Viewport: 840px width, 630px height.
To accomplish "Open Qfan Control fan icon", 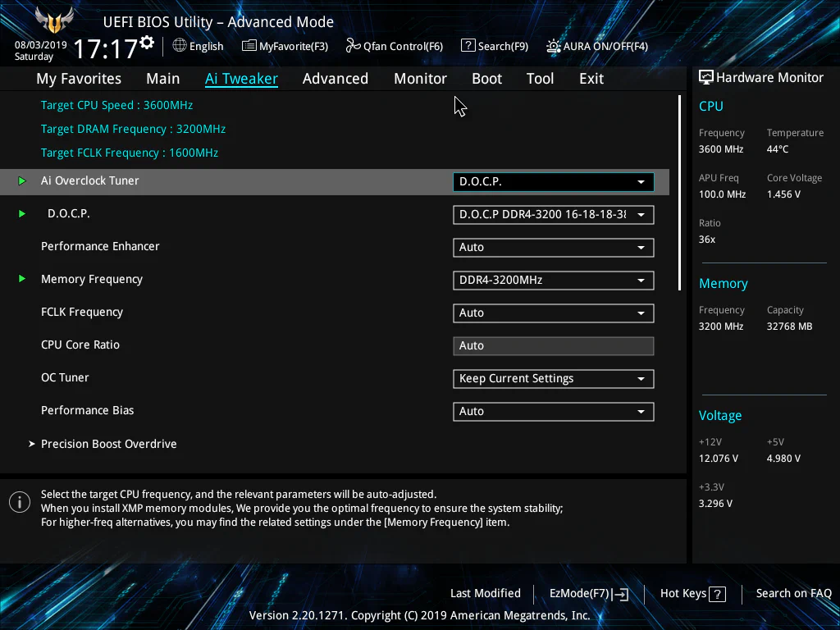I will 353,46.
